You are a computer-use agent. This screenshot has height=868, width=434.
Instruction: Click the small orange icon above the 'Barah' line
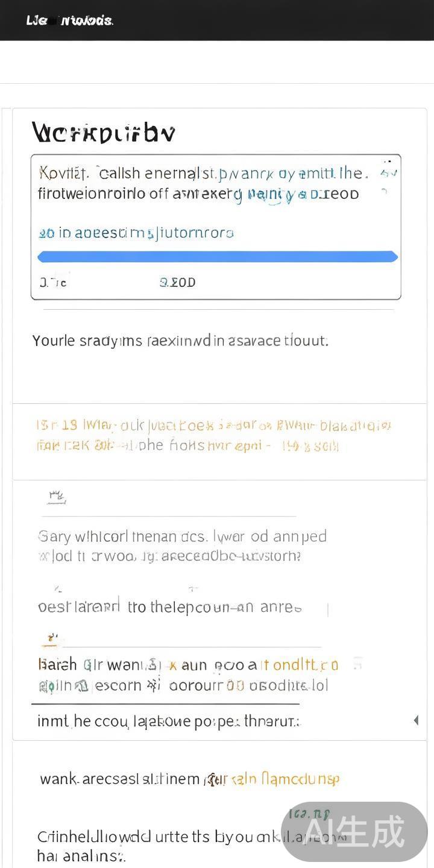coord(53,638)
